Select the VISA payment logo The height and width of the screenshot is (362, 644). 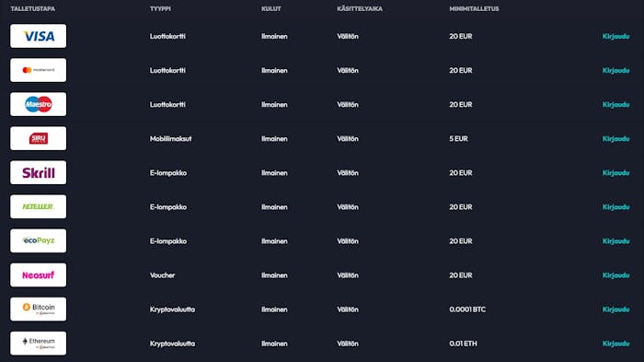click(x=39, y=36)
